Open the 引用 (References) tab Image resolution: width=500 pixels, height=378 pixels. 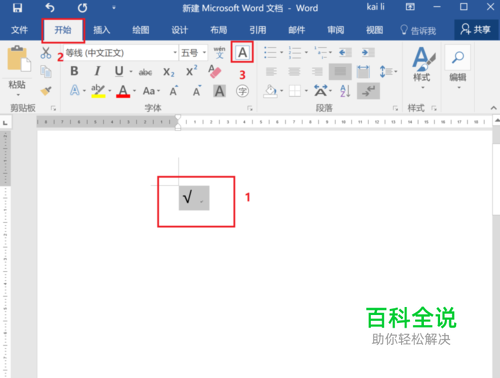click(x=258, y=30)
